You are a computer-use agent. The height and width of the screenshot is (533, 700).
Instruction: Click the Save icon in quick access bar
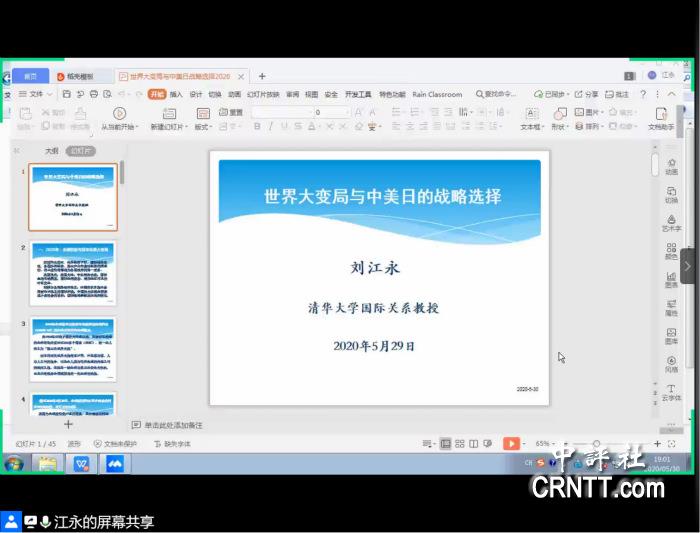(67, 94)
